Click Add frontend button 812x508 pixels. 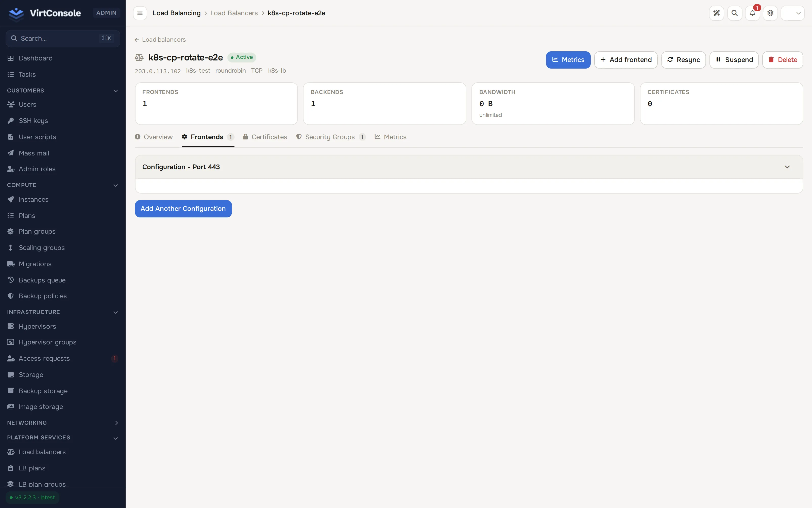pos(626,60)
